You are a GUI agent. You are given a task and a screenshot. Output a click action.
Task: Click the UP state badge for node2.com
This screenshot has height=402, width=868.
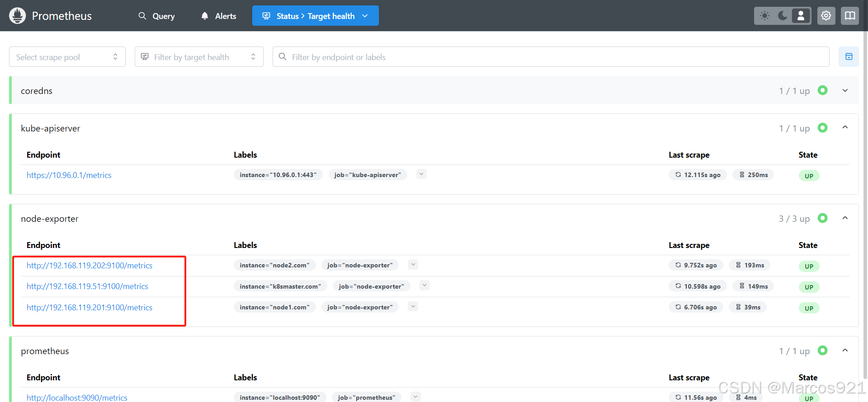point(809,266)
